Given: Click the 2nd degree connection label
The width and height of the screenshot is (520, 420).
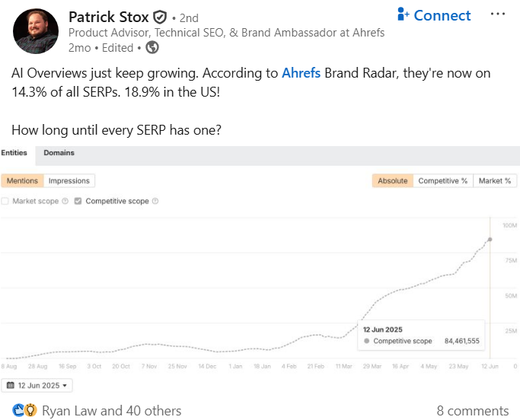Looking at the screenshot, I should click(189, 18).
